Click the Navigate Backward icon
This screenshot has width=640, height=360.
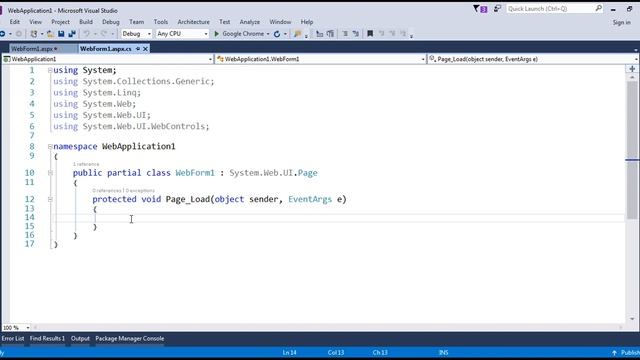click(x=3, y=34)
